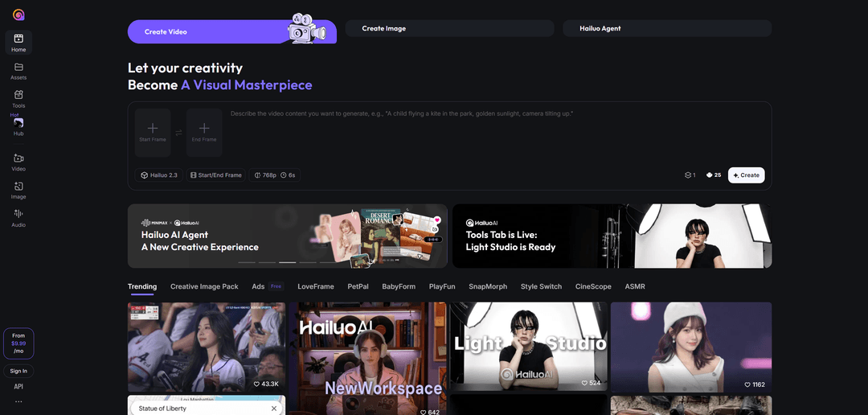
Task: Click the three-dots more menu in sidebar
Action: 18,401
